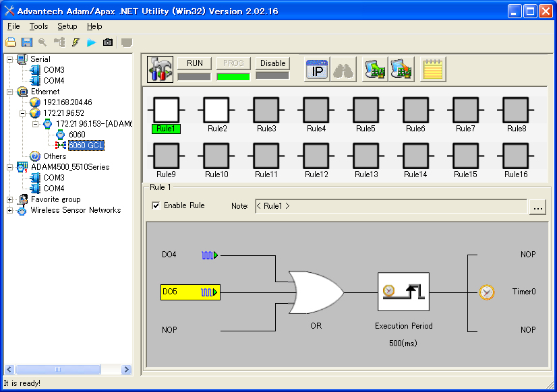Click the tree horizontal scrollbar thumb
This screenshot has width=557, height=392.
(x=58, y=370)
